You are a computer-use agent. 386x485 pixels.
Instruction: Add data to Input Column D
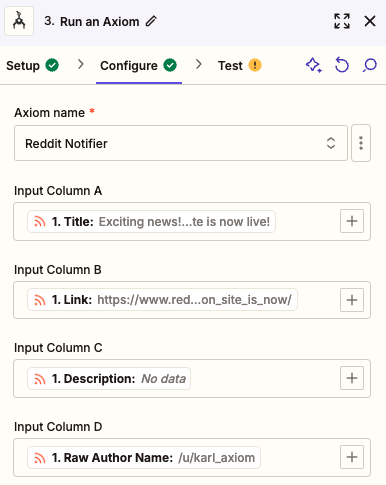(352, 457)
